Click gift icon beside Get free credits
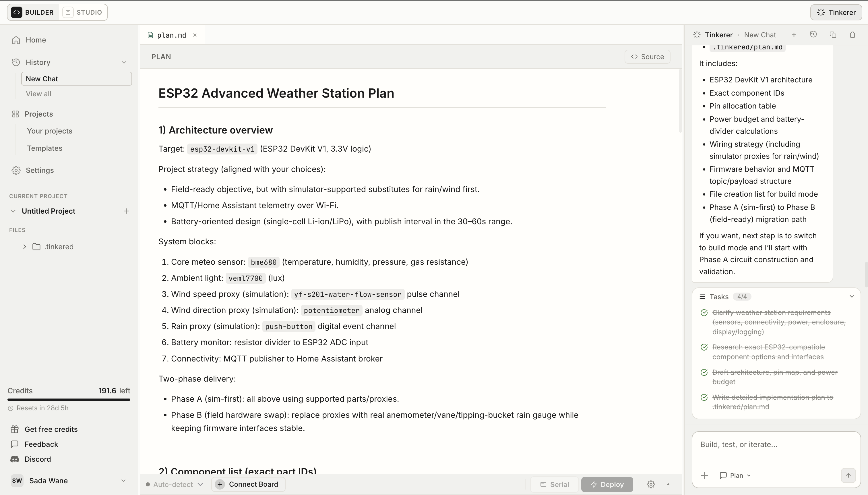The image size is (868, 495). tap(15, 429)
